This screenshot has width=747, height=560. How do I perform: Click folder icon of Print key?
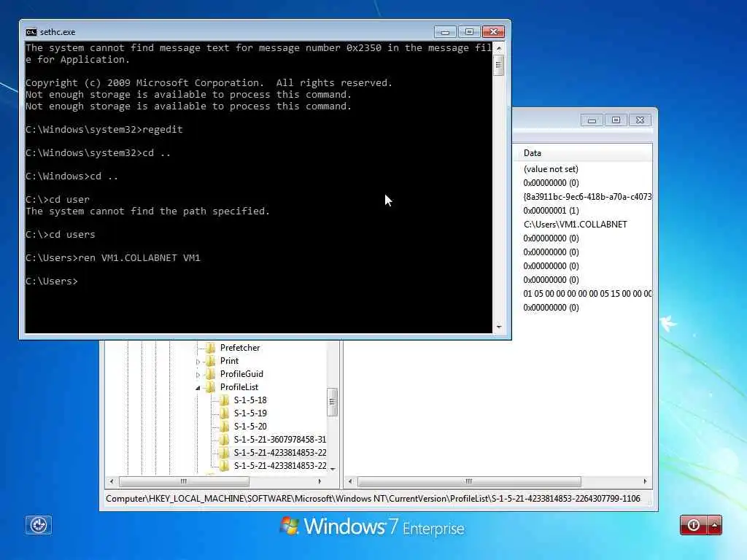[x=211, y=361]
